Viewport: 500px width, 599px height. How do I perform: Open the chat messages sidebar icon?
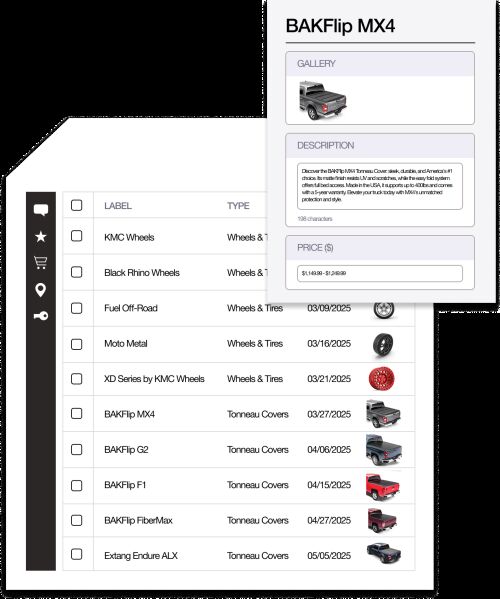pos(41,210)
